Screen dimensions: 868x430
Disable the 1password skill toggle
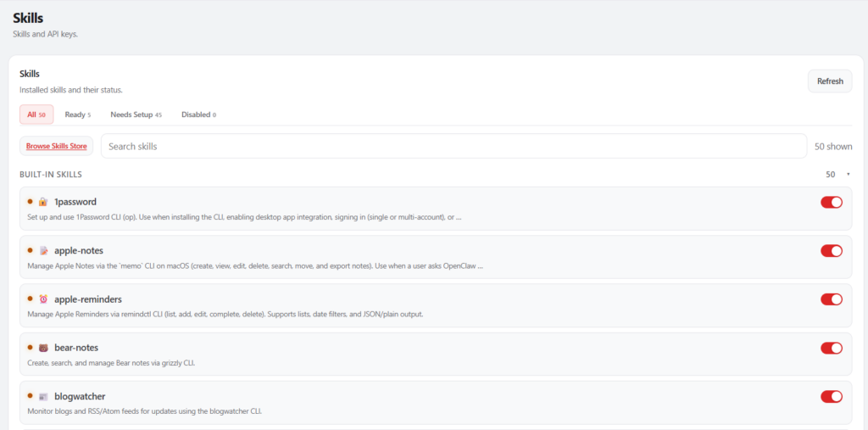tap(831, 202)
